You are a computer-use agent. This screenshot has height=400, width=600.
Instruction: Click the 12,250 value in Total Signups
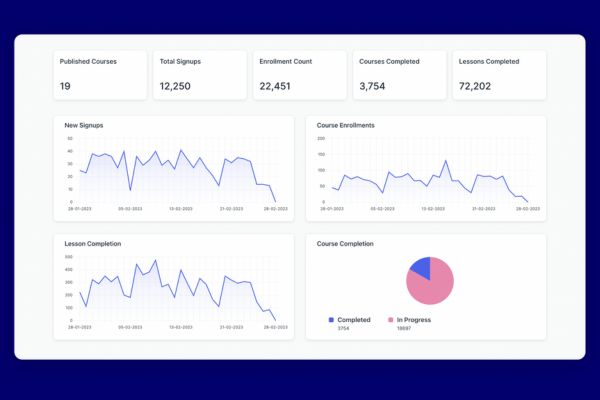coord(176,86)
